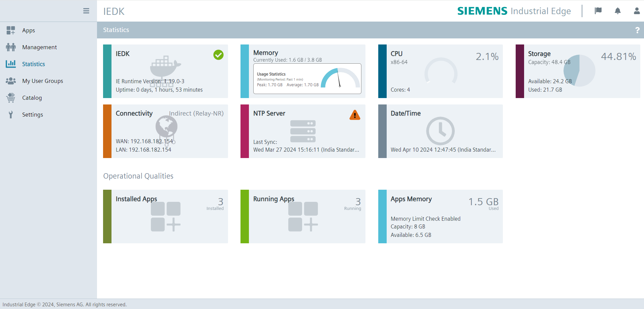Go to My User Groups
Screen dimensions: 644x309
[42, 81]
